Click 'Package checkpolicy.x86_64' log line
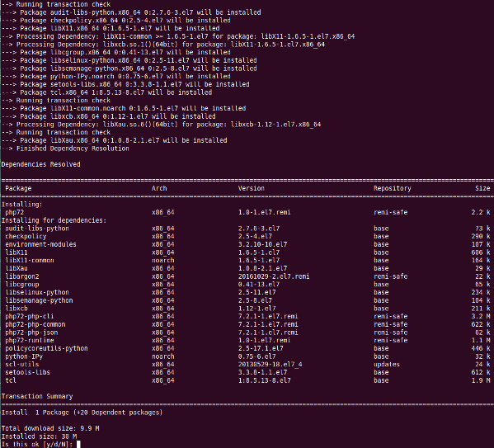Viewport: 494px width, 448px height. (116, 20)
